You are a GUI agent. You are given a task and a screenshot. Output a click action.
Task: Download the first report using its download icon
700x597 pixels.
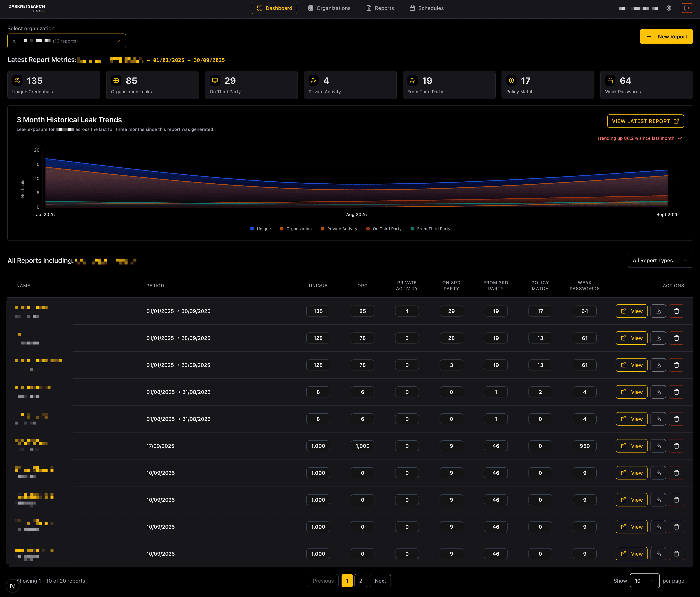pos(658,311)
